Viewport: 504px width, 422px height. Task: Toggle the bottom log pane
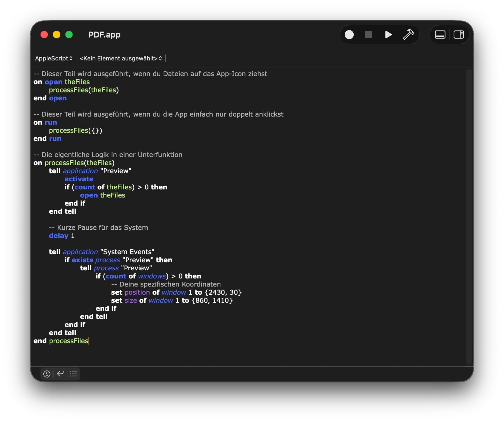[440, 35]
